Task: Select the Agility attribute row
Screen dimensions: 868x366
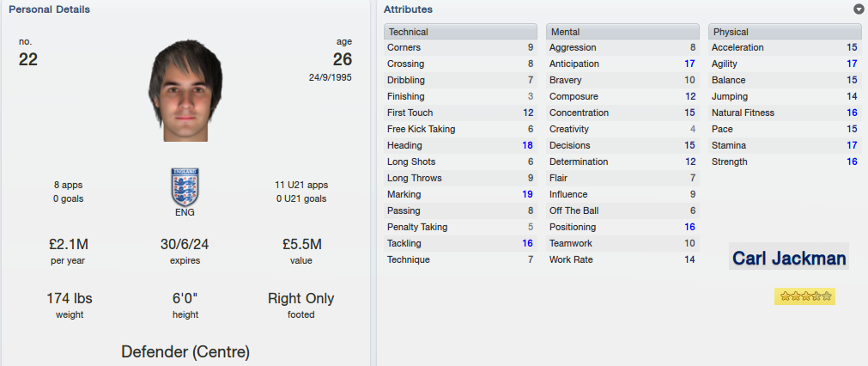Action: (x=785, y=64)
